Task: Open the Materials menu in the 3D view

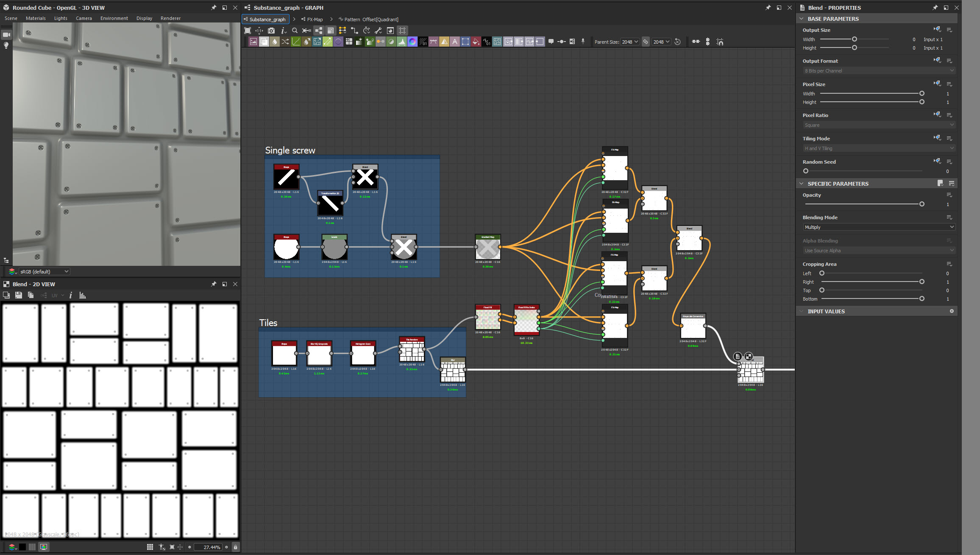Action: [x=36, y=18]
